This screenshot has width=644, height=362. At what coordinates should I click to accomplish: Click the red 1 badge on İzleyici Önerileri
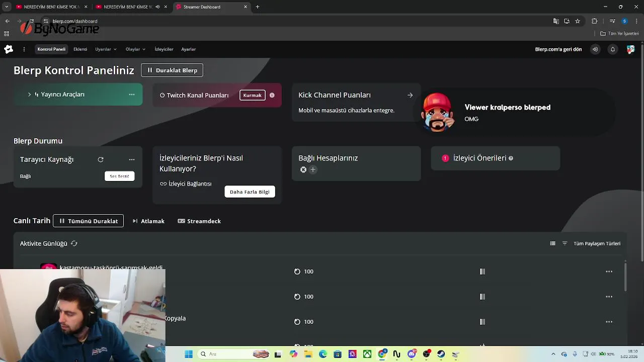click(x=445, y=158)
